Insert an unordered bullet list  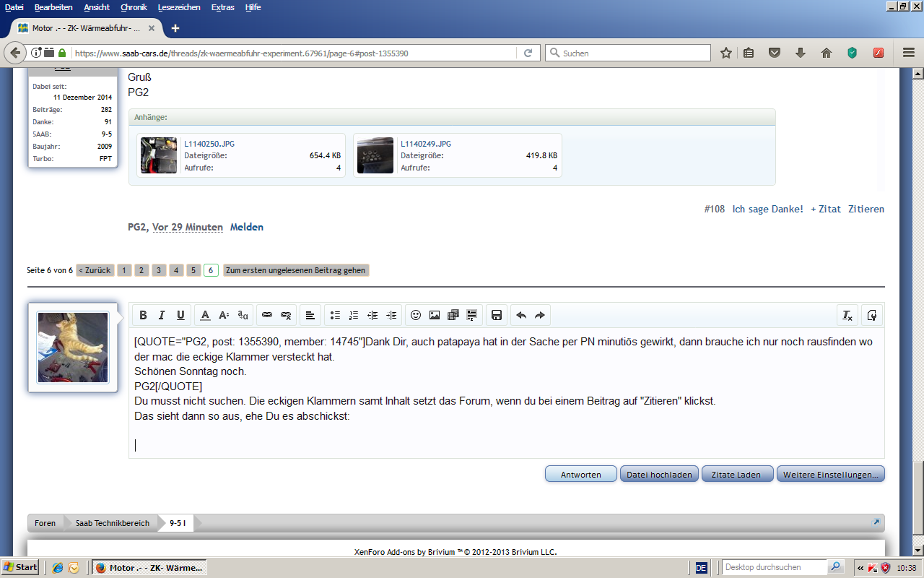pyautogui.click(x=335, y=315)
